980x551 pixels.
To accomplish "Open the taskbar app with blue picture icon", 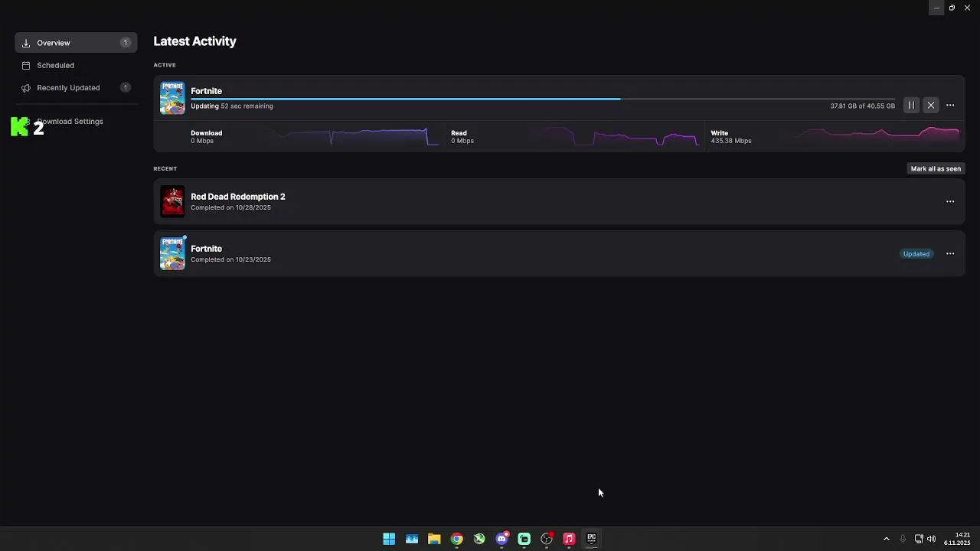I will pyautogui.click(x=412, y=539).
